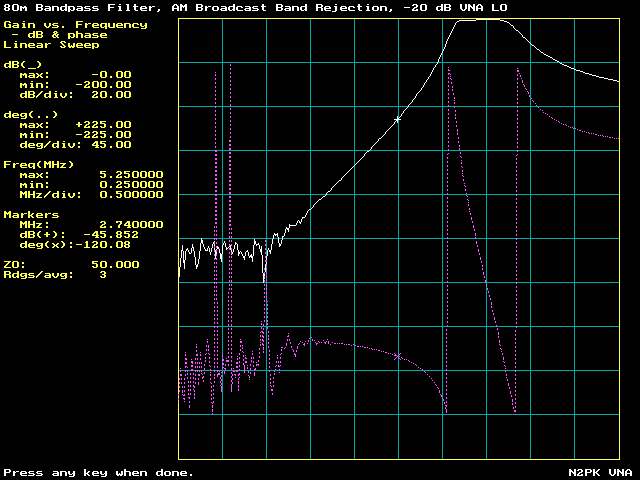Click the deg min value -225.00

click(103, 135)
